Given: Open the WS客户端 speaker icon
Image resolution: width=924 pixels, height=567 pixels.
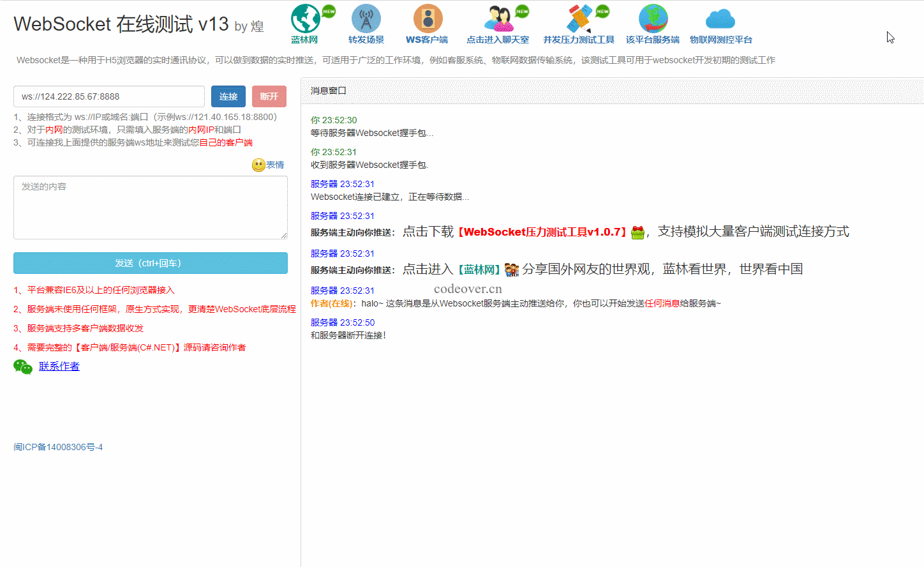Looking at the screenshot, I should point(428,19).
